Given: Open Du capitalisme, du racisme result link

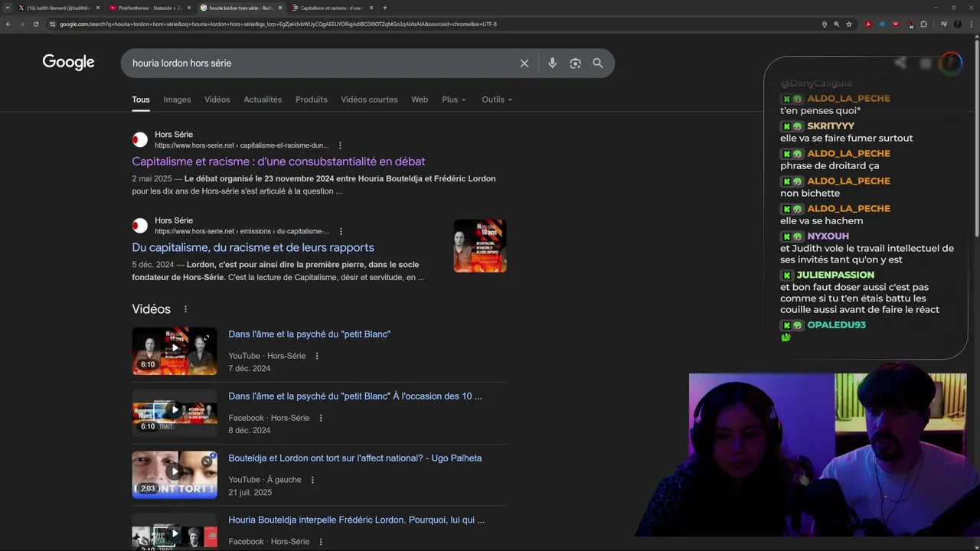Looking at the screenshot, I should click(x=253, y=247).
